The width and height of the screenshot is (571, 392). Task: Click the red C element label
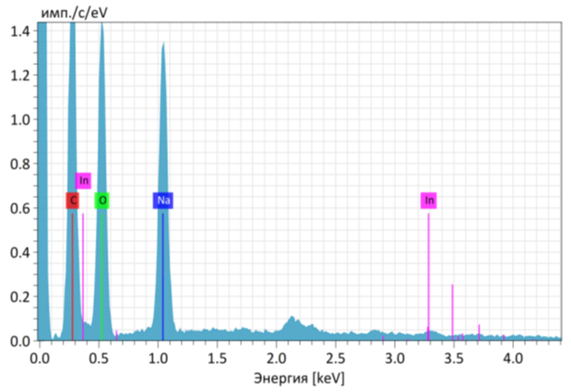pos(72,201)
